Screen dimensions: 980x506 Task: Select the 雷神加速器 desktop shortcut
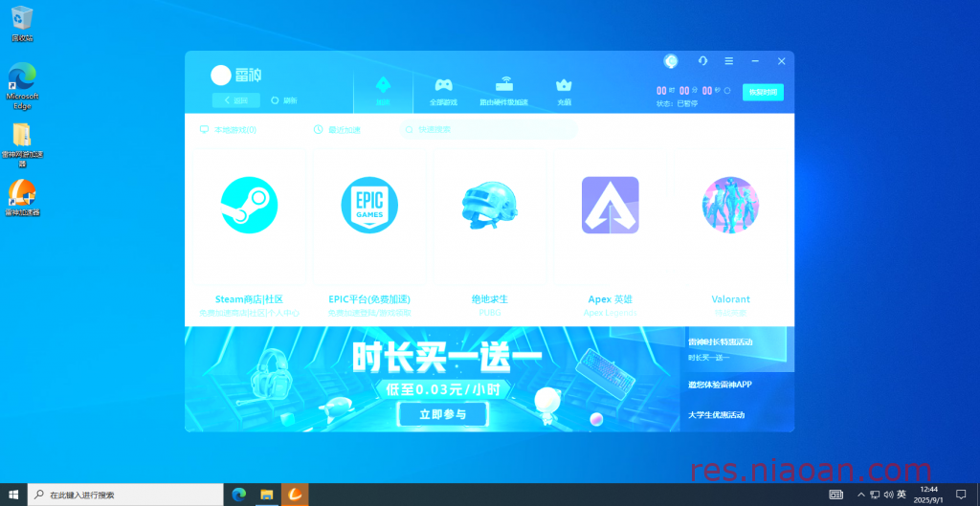click(x=22, y=197)
